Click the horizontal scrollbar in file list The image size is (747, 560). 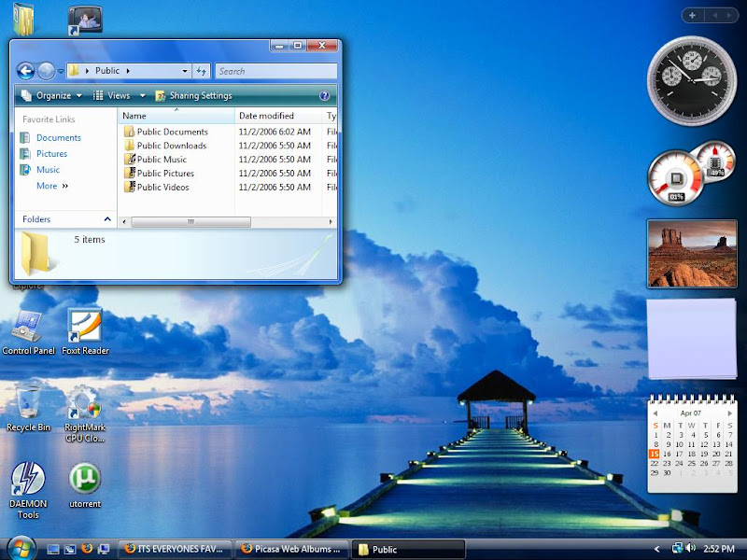pos(190,222)
